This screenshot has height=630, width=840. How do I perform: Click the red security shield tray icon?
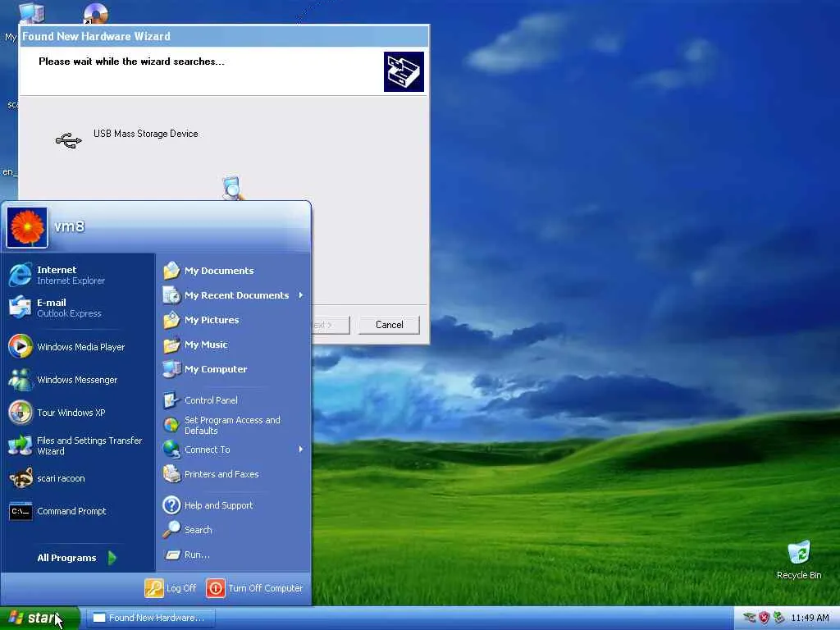764,618
